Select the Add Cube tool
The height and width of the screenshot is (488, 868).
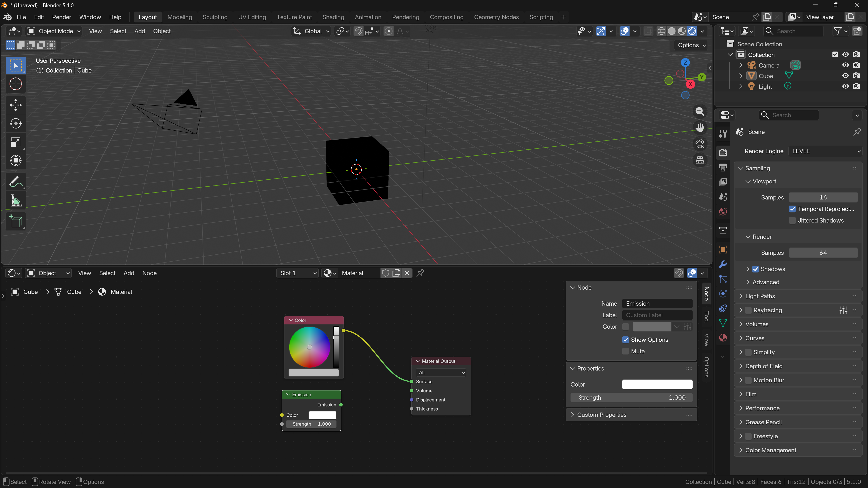click(x=16, y=222)
